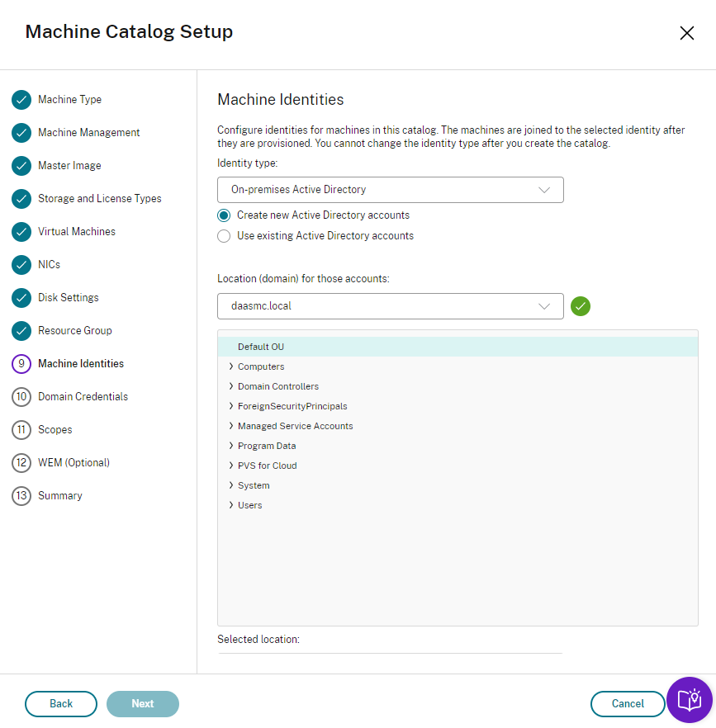Close the Machine Catalog Setup dialog

point(686,33)
